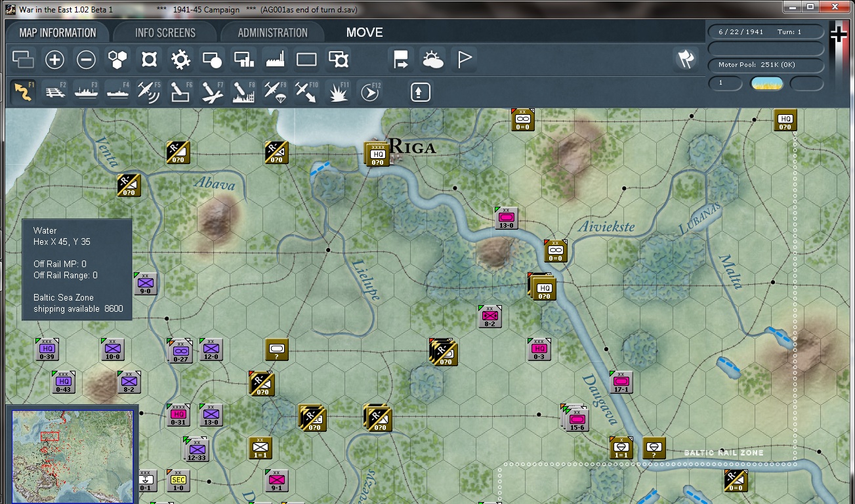
Task: Toggle the rectangle-with-bars overlay icon
Action: pos(243,60)
